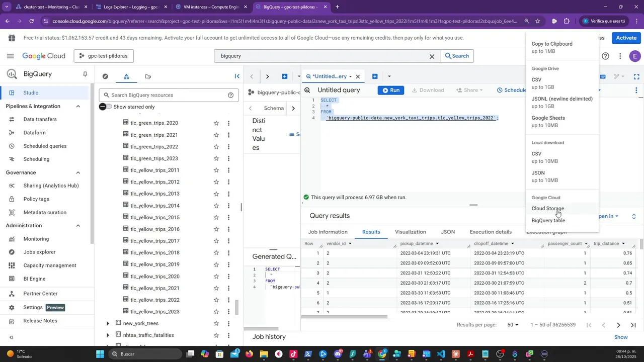This screenshot has width=644, height=362.
Task: Open the compass explorer pane icon
Action: coord(105,76)
